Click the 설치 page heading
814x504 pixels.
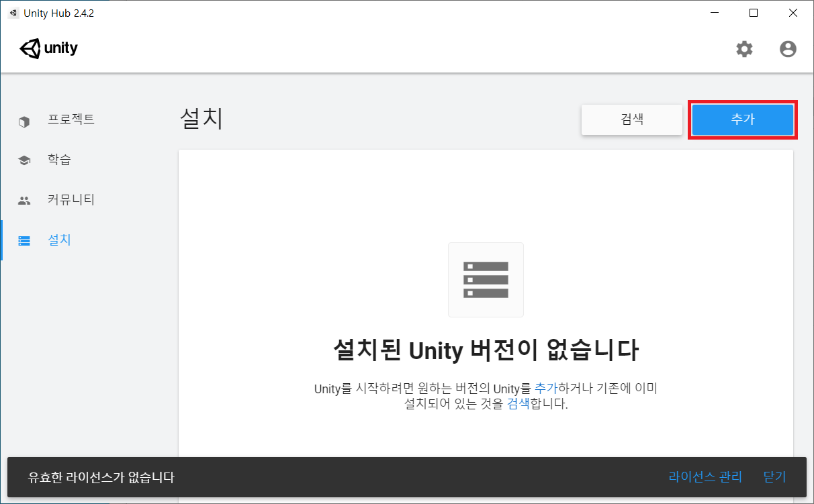click(201, 119)
